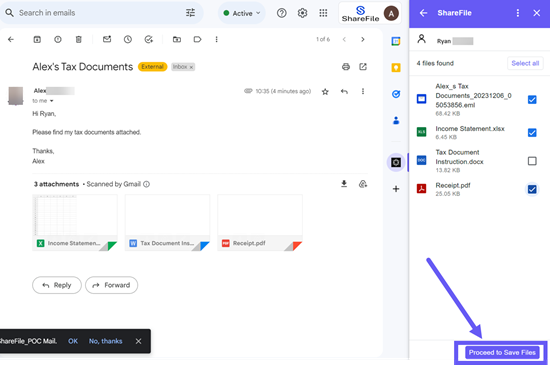This screenshot has width=550, height=365.
Task: Add email to Tasks
Action: tap(149, 39)
